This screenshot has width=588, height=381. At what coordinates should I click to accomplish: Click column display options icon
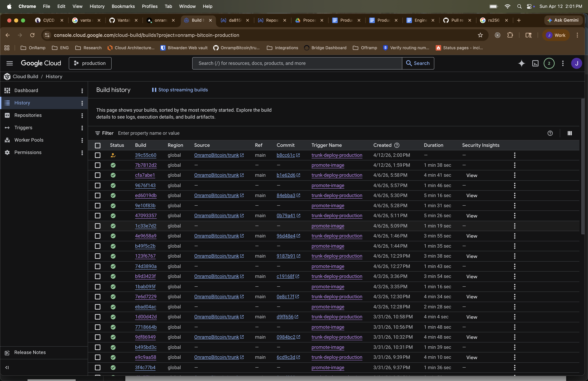pos(569,133)
